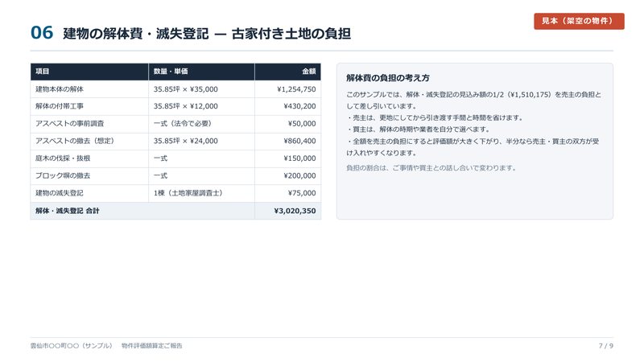This screenshot has width=644, height=362.
Task: Select the amount ¥430,200
Action: (x=299, y=106)
